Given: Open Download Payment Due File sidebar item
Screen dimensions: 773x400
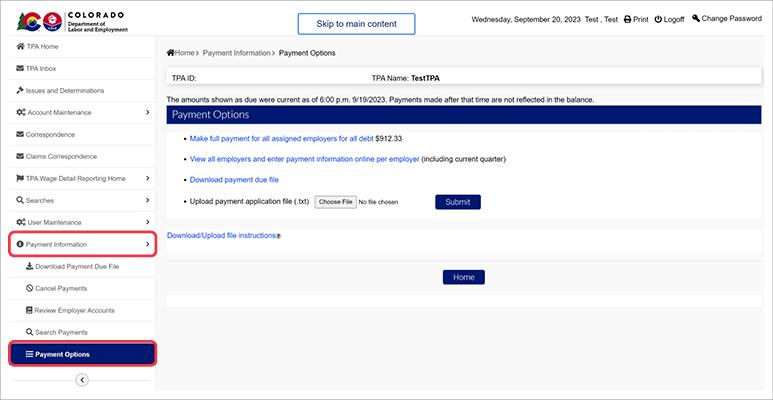Looking at the screenshot, I should (76, 267).
